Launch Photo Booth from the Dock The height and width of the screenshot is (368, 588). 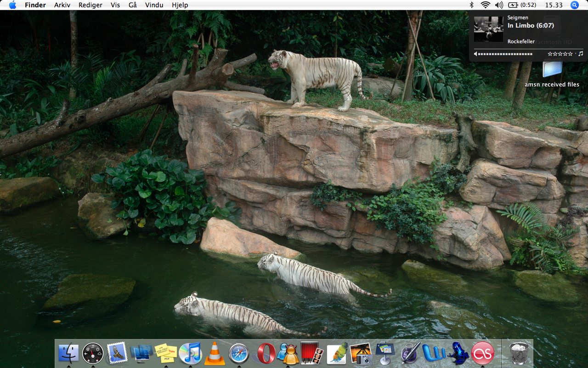click(312, 353)
